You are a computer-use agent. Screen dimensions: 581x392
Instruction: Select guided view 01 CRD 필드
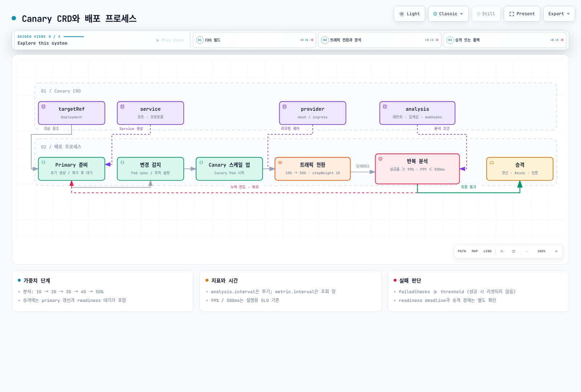tap(254, 40)
